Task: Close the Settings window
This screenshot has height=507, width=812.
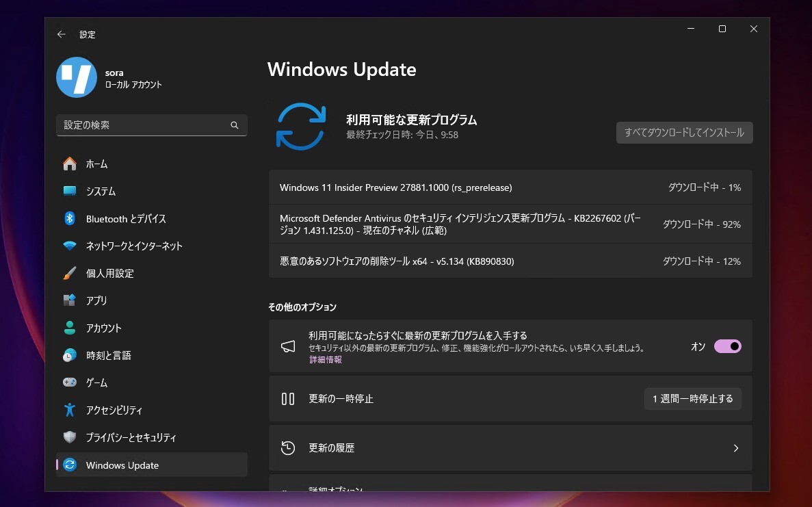Action: point(753,29)
